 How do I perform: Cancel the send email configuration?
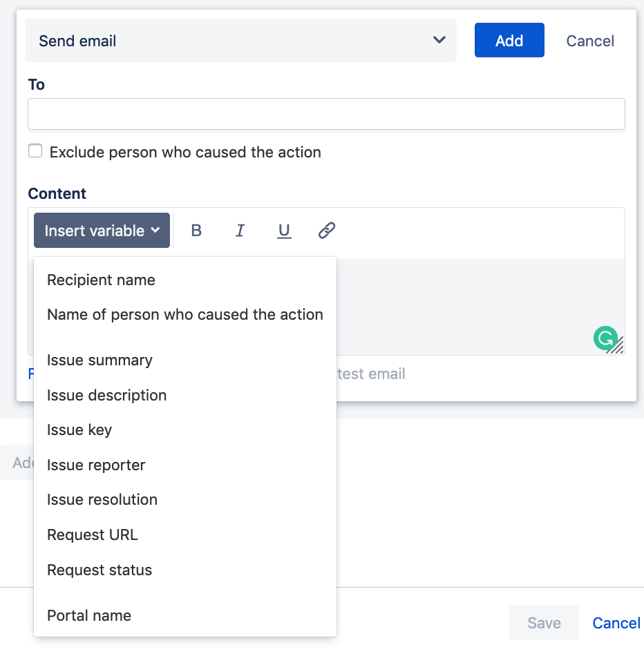589,41
